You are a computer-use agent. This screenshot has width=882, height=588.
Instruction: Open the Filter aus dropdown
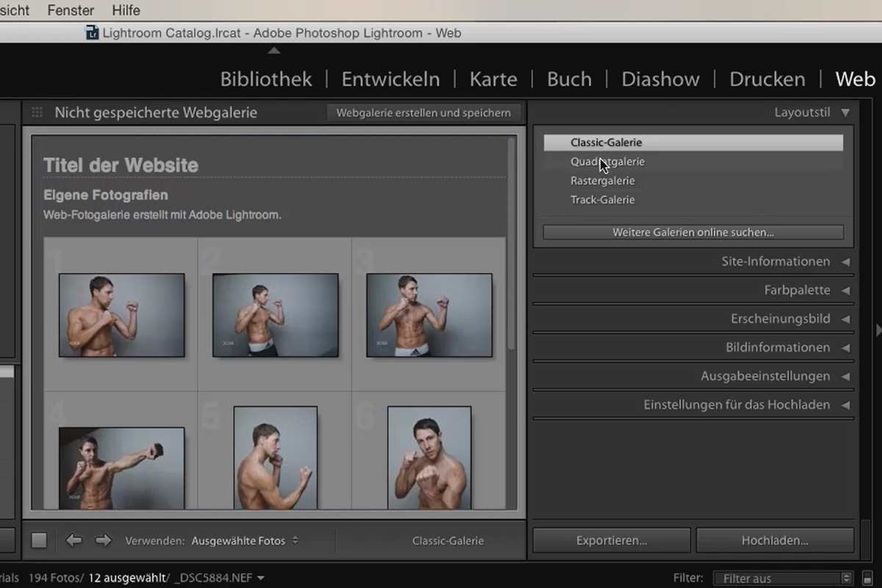coord(783,578)
